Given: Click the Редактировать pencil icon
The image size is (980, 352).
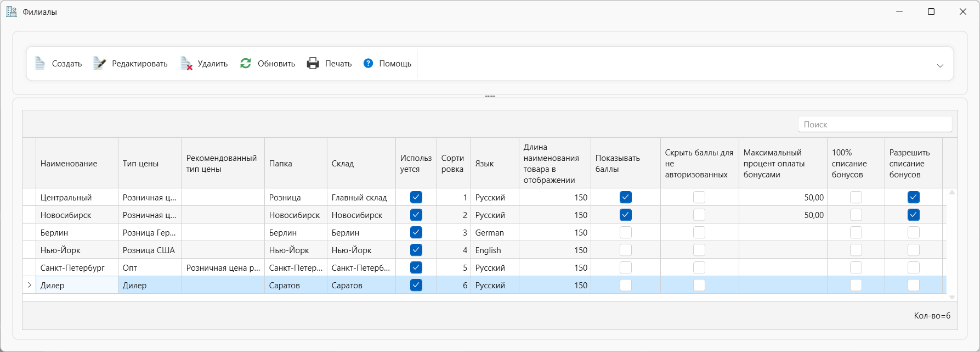Looking at the screenshot, I should click(x=99, y=64).
